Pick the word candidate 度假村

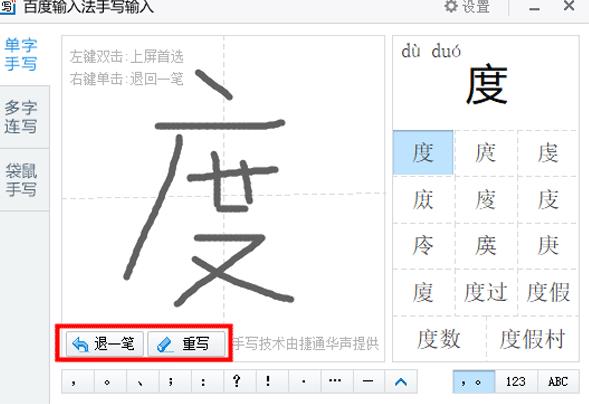coord(532,339)
